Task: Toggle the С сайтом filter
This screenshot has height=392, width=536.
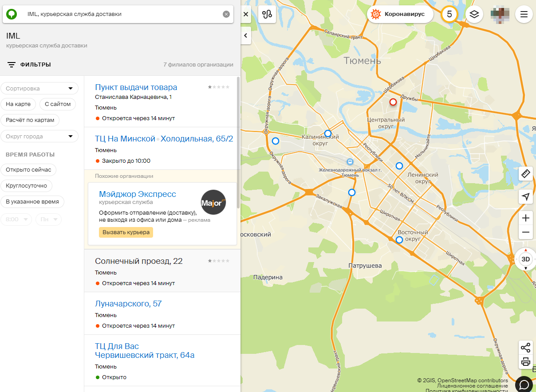Action: [58, 104]
